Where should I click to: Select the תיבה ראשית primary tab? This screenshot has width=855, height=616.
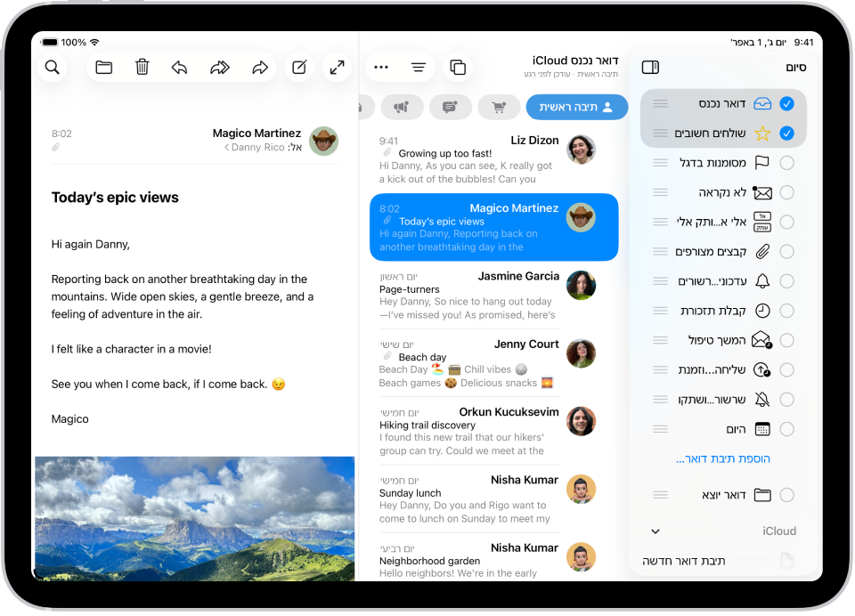point(577,108)
